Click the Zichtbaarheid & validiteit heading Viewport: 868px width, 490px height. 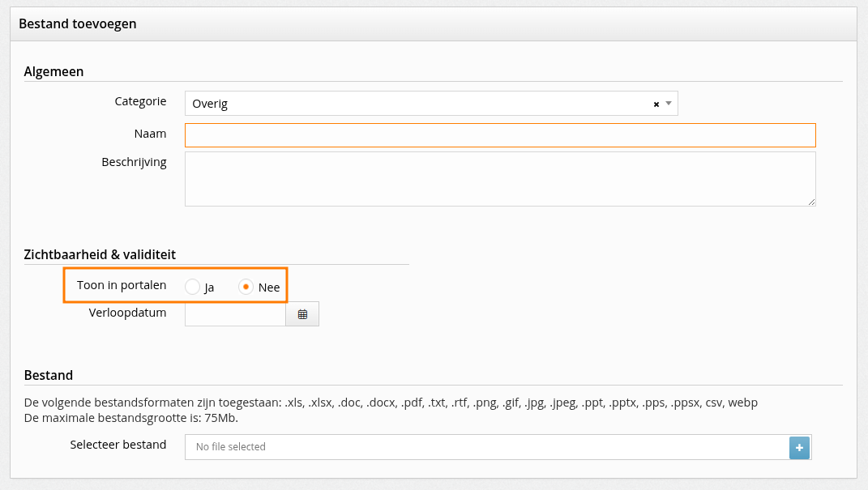tap(100, 254)
